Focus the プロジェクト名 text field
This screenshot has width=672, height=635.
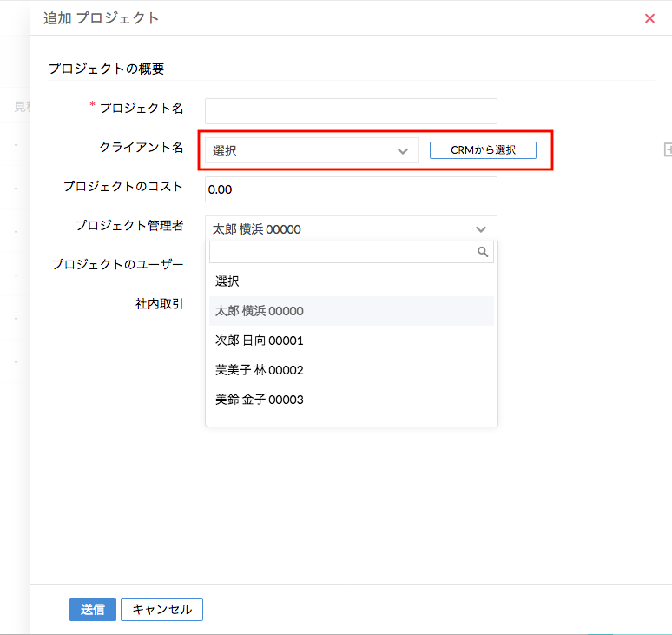[x=351, y=111]
